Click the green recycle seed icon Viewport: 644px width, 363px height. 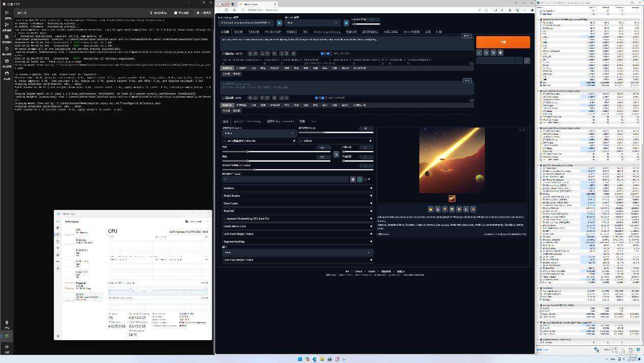pos(360,179)
